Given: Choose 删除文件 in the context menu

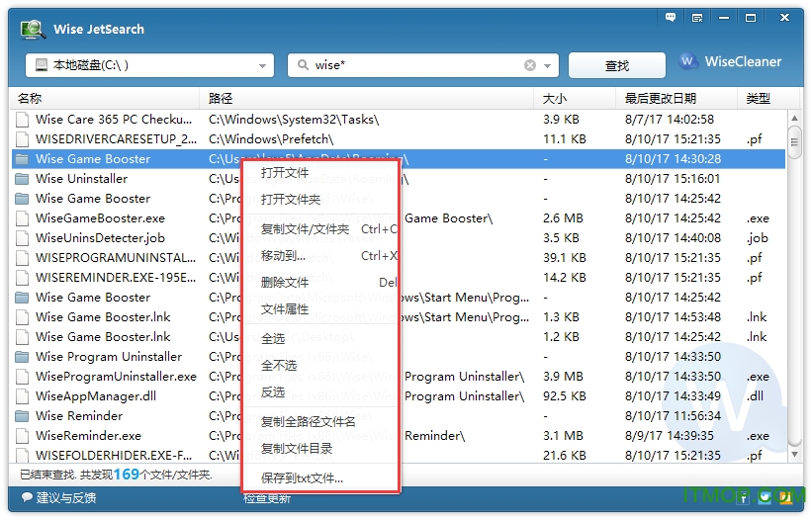Looking at the screenshot, I should pos(285,283).
